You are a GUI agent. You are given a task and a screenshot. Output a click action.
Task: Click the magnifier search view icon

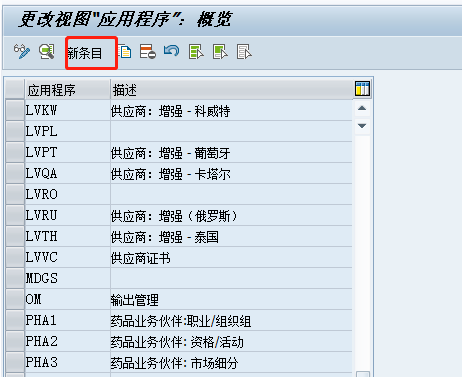tap(47, 52)
